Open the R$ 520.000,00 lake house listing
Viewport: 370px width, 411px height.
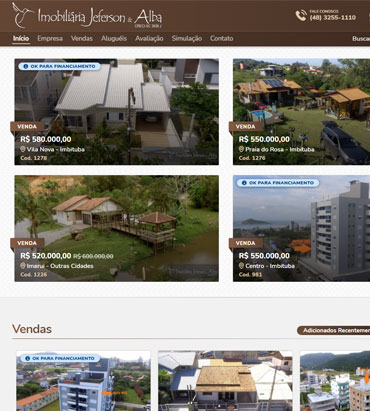coord(117,228)
